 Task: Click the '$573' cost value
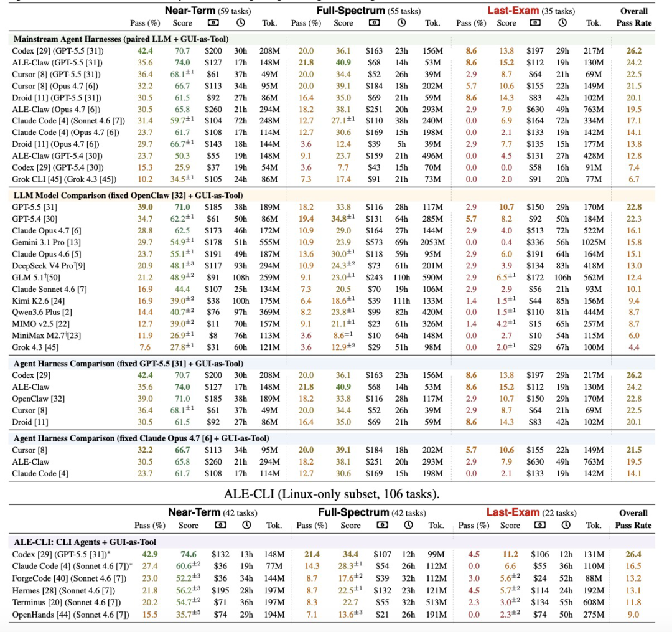(374, 242)
